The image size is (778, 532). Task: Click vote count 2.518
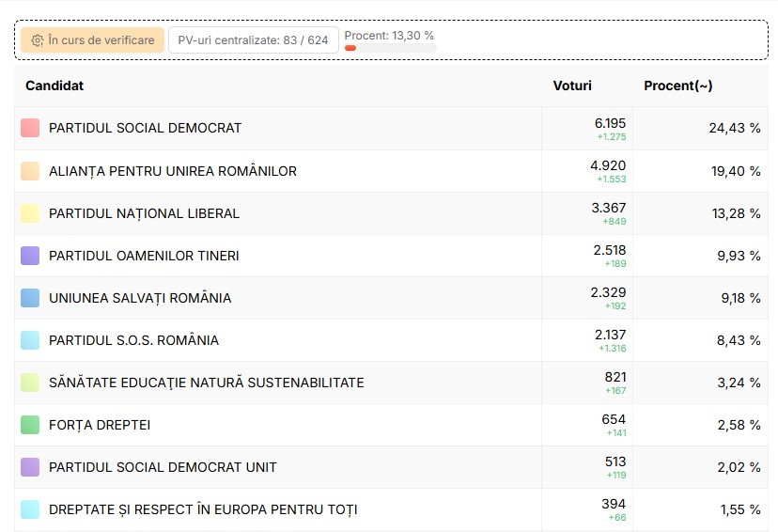tap(609, 250)
